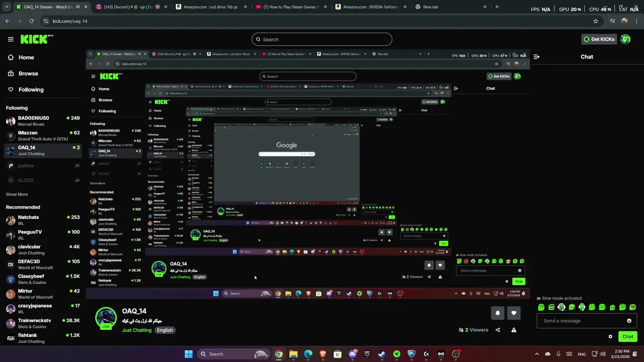
Task: Open Steam from the taskbar
Action: pos(382,354)
